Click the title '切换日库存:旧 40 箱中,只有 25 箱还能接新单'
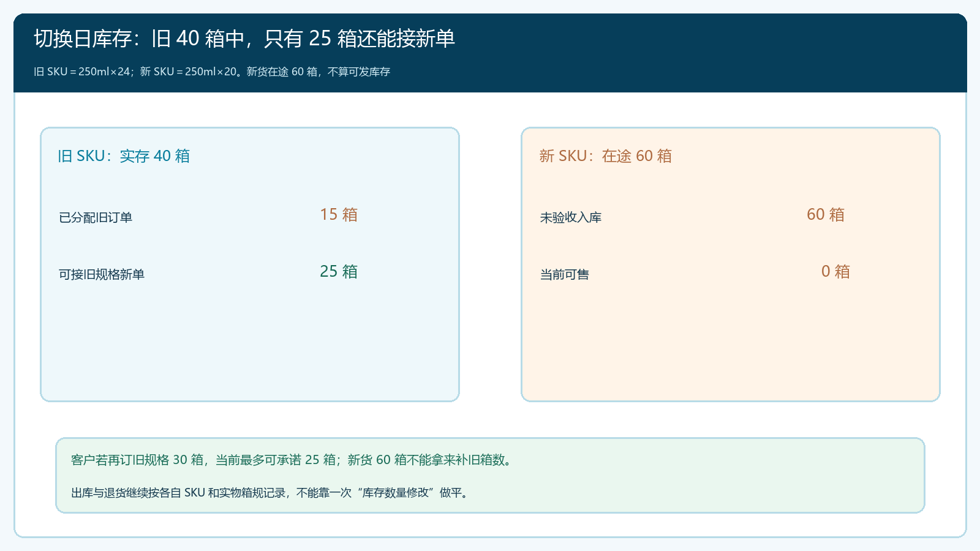 tap(244, 39)
